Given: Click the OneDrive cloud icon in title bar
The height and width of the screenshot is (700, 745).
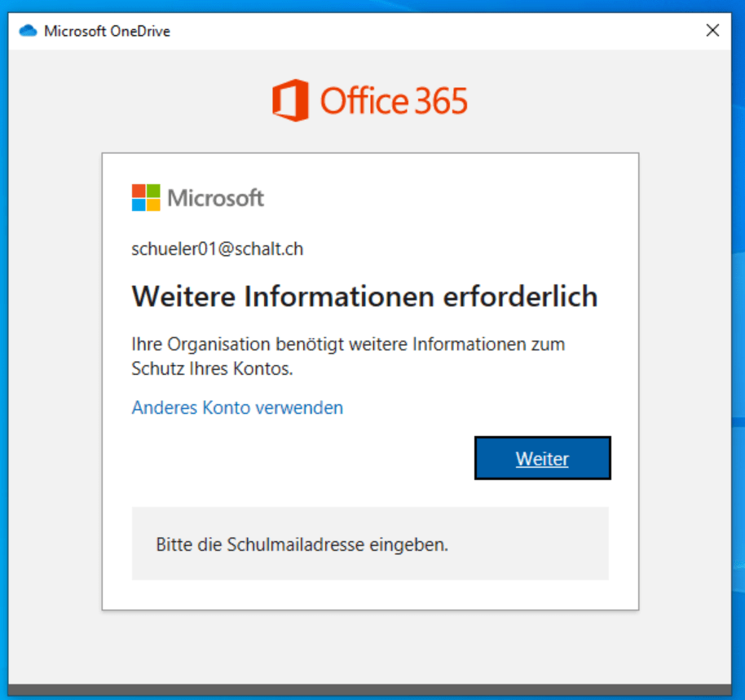Looking at the screenshot, I should (x=29, y=31).
